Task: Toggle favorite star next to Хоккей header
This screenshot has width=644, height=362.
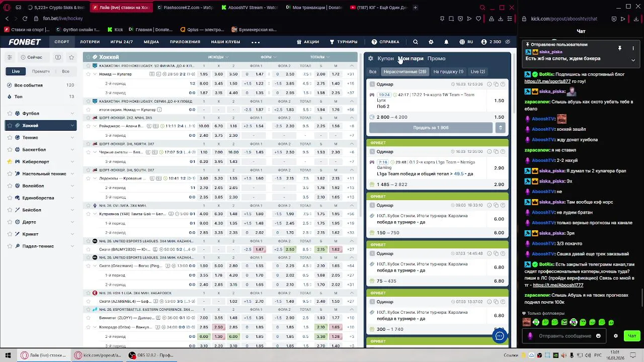Action: coord(87,57)
